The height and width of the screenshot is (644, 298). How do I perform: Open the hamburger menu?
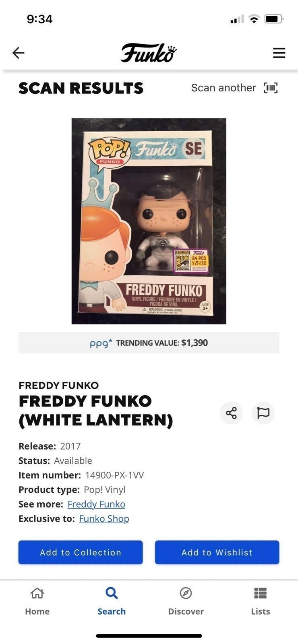click(279, 53)
